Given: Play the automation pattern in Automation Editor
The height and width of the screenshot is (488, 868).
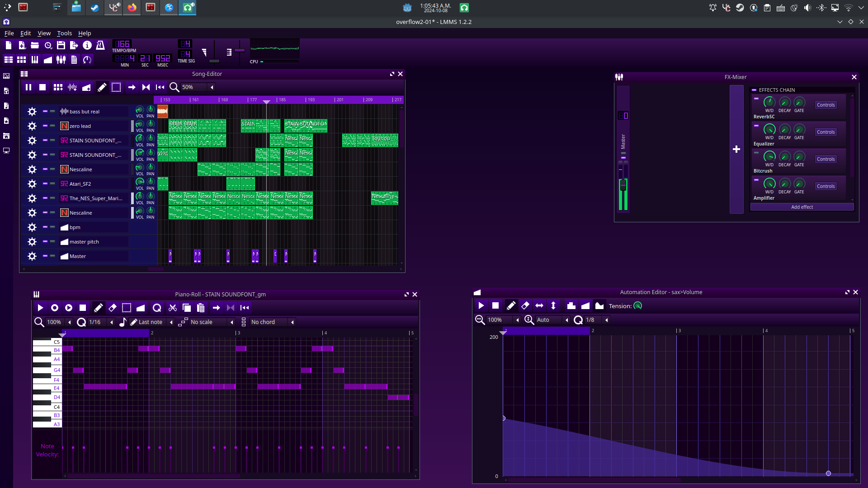Looking at the screenshot, I should click(481, 306).
